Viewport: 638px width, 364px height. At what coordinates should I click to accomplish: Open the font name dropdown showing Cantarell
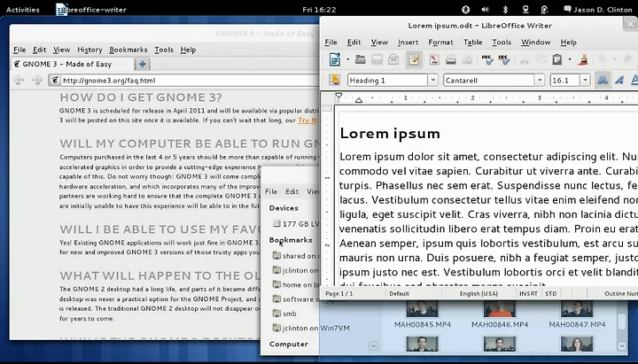(540, 80)
